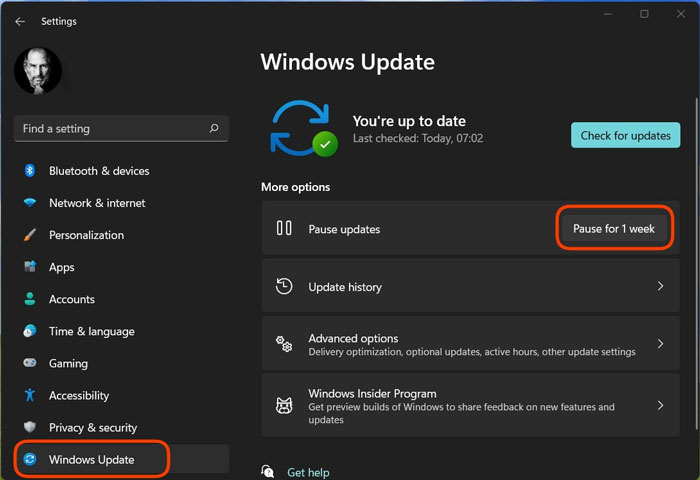700x480 pixels.
Task: Click the Check for updates button
Action: (x=625, y=135)
